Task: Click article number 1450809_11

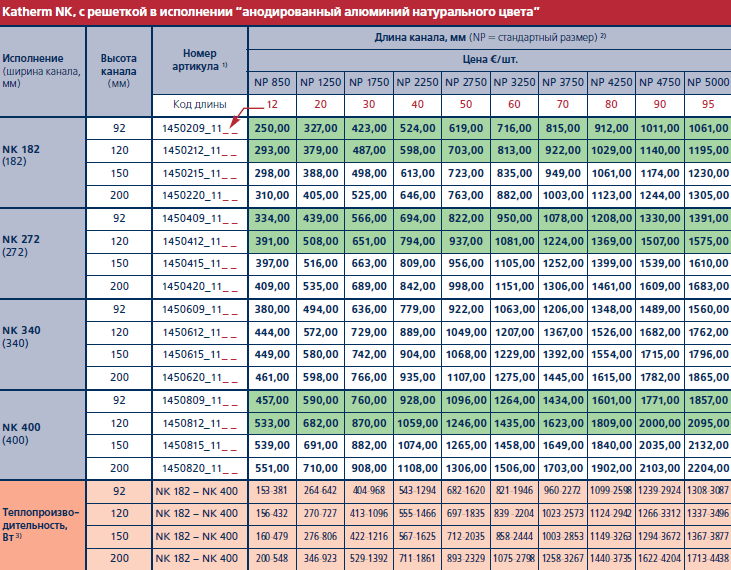Action: click(200, 400)
